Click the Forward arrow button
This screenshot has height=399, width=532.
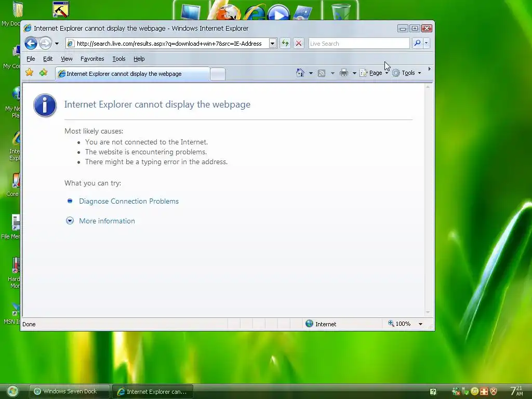pos(46,44)
